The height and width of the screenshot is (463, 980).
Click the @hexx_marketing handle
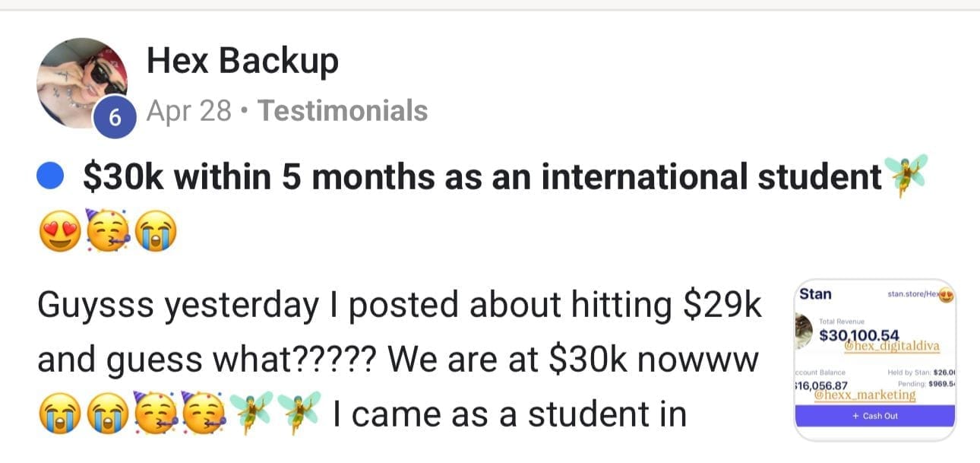point(865,395)
